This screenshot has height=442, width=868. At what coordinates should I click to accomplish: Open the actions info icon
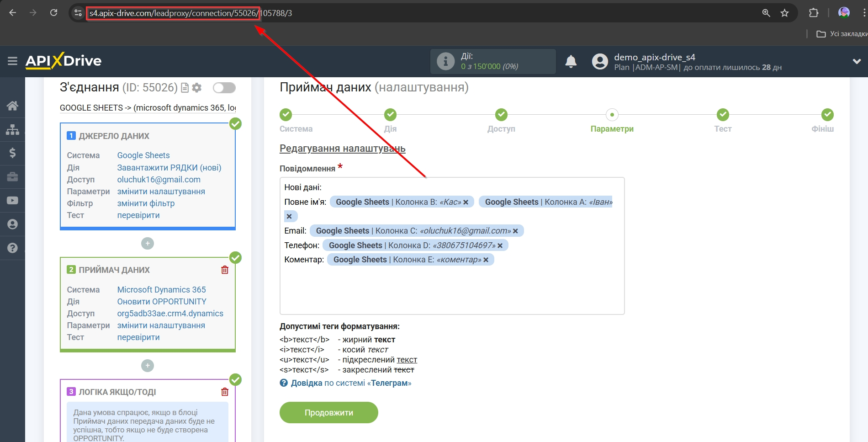[x=445, y=61]
